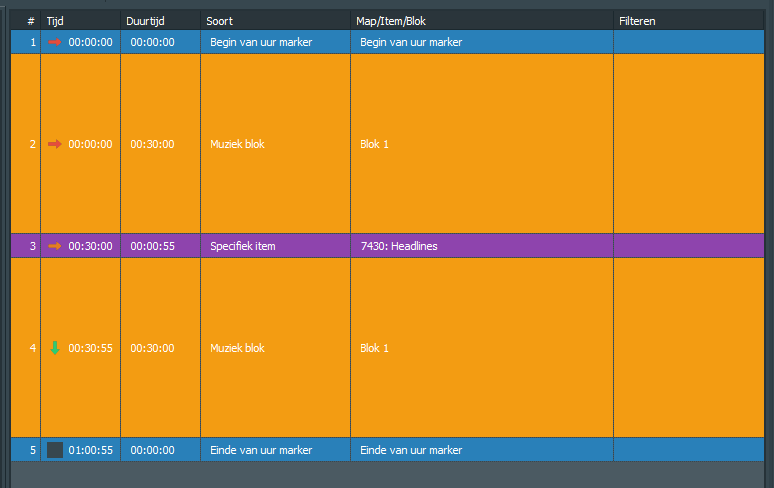
Task: Click the dark square icon in row 5
Action: click(55, 450)
